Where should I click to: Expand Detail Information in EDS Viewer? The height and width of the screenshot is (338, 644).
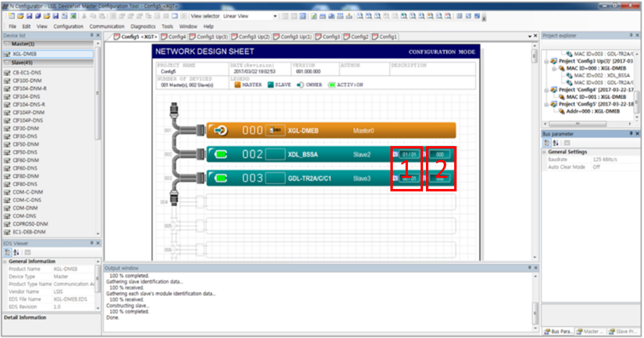tap(24, 318)
